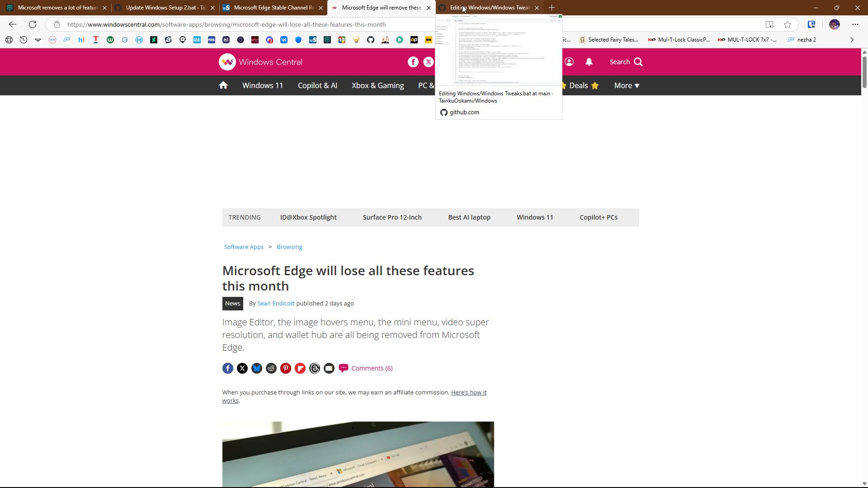The height and width of the screenshot is (488, 868).
Task: Go to Windows Central home via house icon
Action: 223,85
